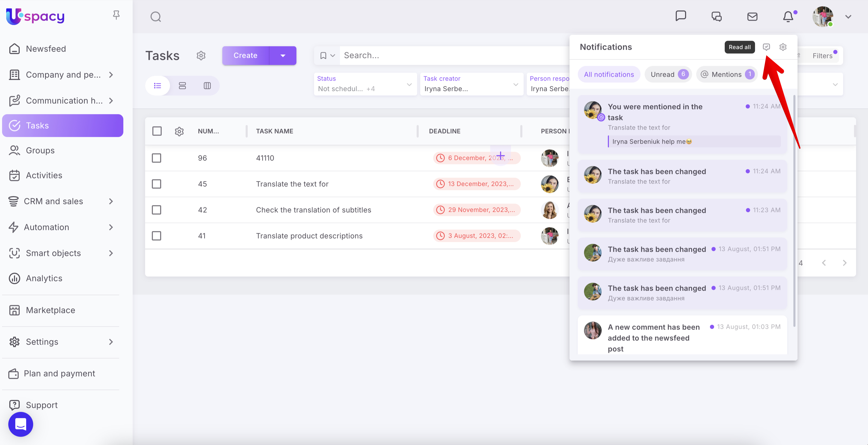
Task: Click the notifications bell icon
Action: pyautogui.click(x=788, y=17)
